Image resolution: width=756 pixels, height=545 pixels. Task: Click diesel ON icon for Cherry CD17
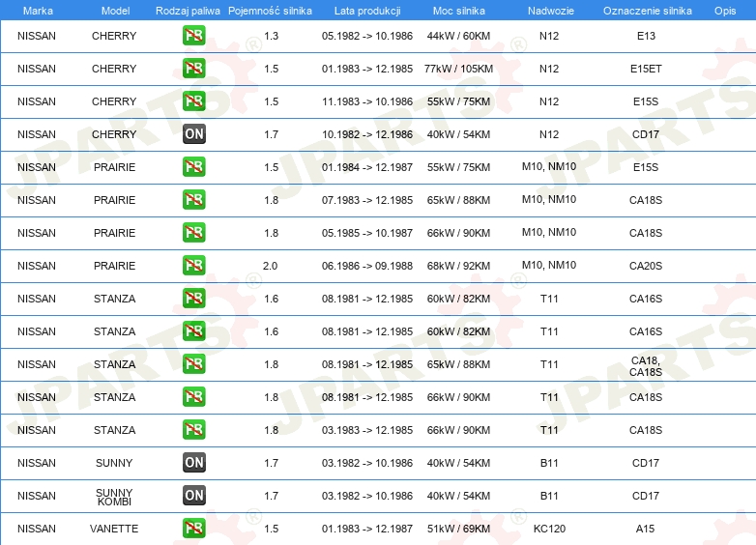193,134
